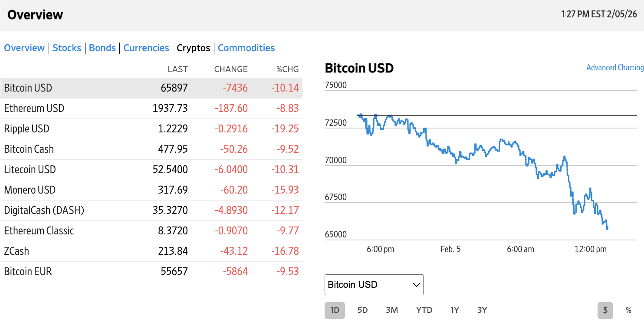This screenshot has height=329, width=644.
Task: Select the 1D chart range
Action: coord(335,310)
